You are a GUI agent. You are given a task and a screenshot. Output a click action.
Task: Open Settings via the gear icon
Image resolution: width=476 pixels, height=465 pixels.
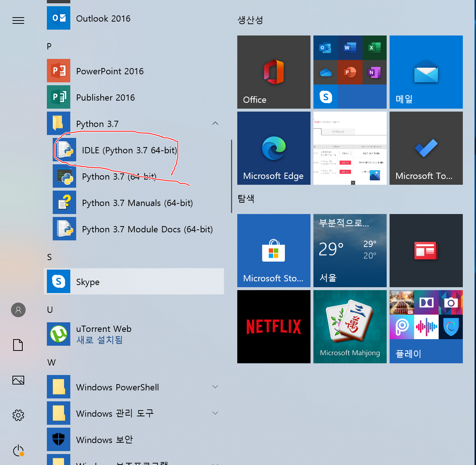click(x=18, y=415)
